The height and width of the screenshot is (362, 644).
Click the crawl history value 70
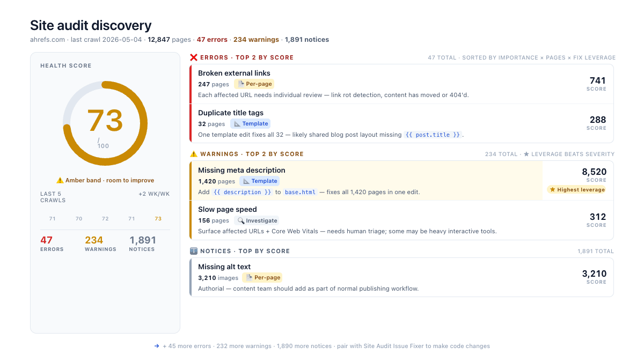[79, 219]
